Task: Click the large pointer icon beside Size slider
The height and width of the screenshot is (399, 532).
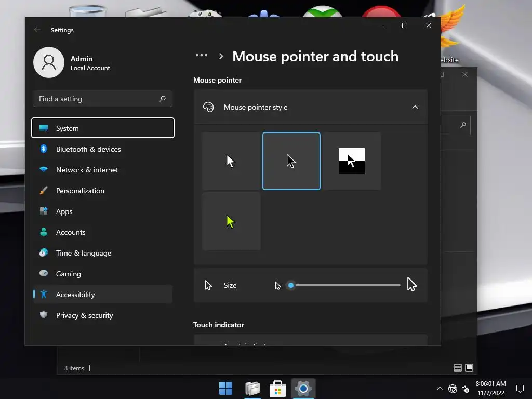Action: tap(411, 284)
